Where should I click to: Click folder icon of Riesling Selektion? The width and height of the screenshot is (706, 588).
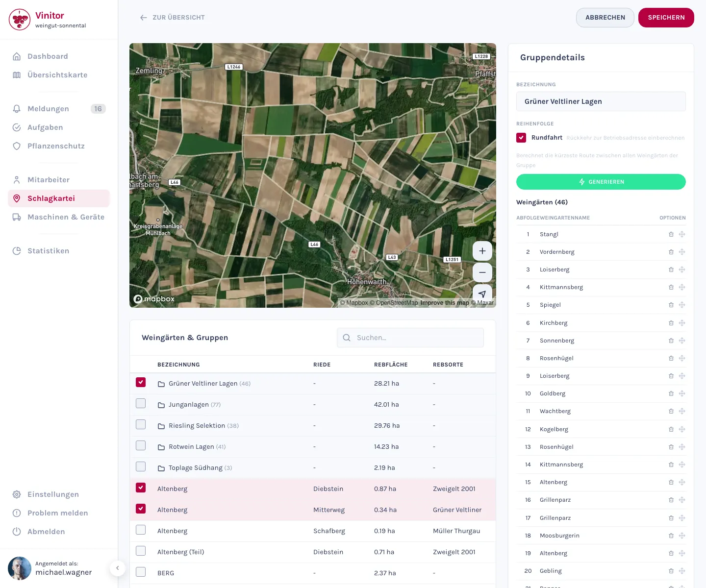click(161, 426)
